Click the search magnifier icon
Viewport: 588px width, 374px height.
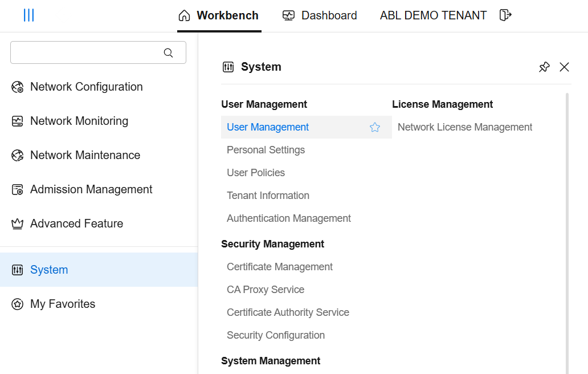coord(168,52)
